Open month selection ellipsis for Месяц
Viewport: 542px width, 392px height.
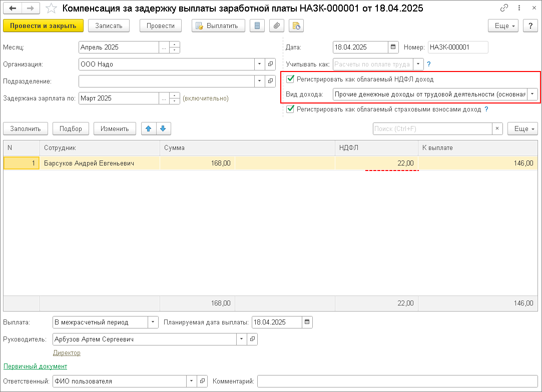click(x=164, y=47)
